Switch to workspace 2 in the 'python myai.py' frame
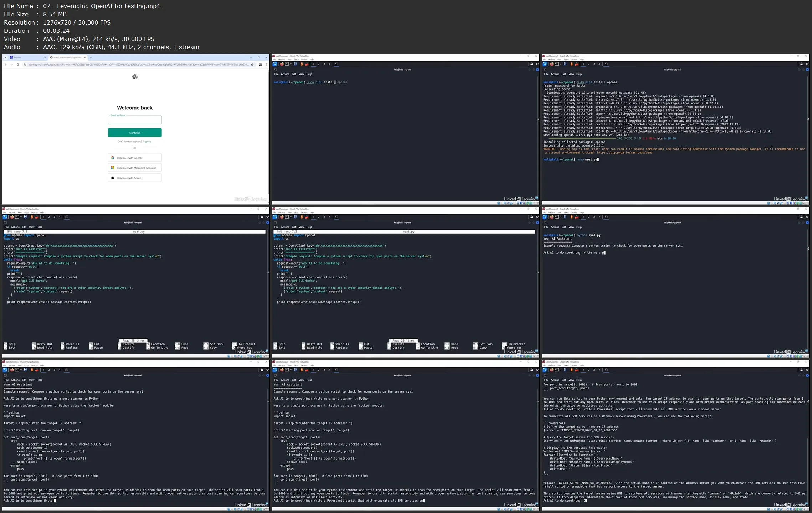The width and height of the screenshot is (812, 513). tap(589, 217)
